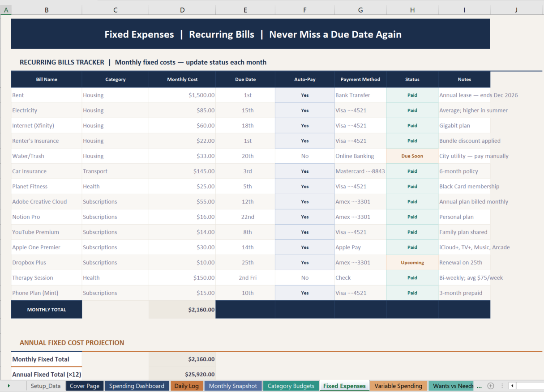Select the $1,500.00 rent cost cell
Screen dimensions: 544x392
click(x=182, y=95)
